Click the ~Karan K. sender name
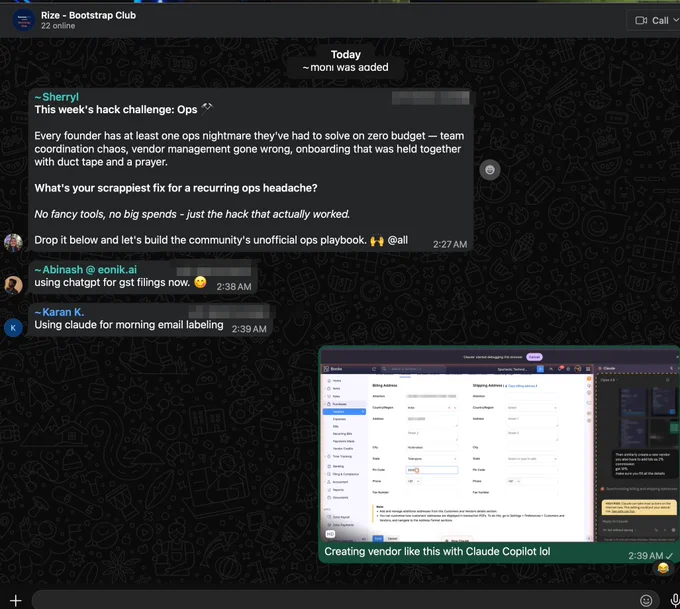 [x=59, y=312]
